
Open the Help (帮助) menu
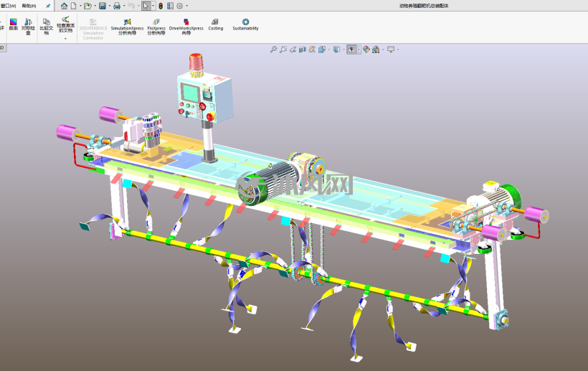[29, 6]
